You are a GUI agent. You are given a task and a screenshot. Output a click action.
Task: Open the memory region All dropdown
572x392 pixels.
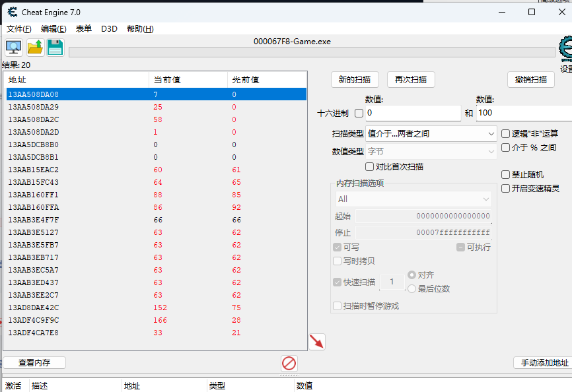tap(413, 199)
